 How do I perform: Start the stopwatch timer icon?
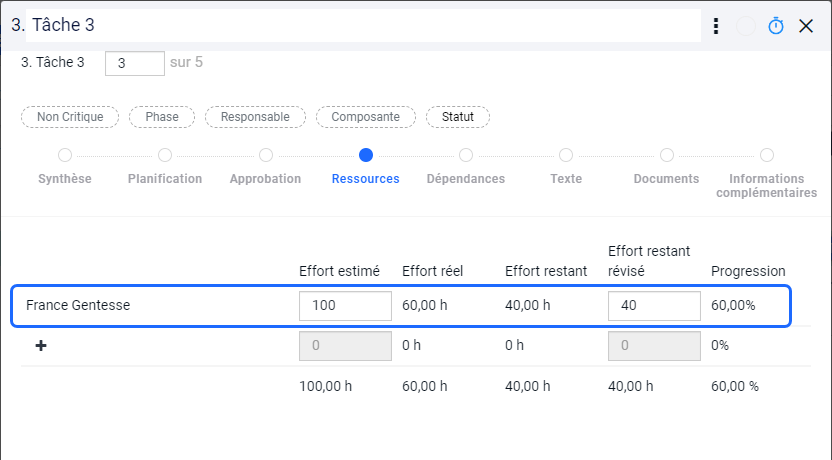(x=776, y=26)
